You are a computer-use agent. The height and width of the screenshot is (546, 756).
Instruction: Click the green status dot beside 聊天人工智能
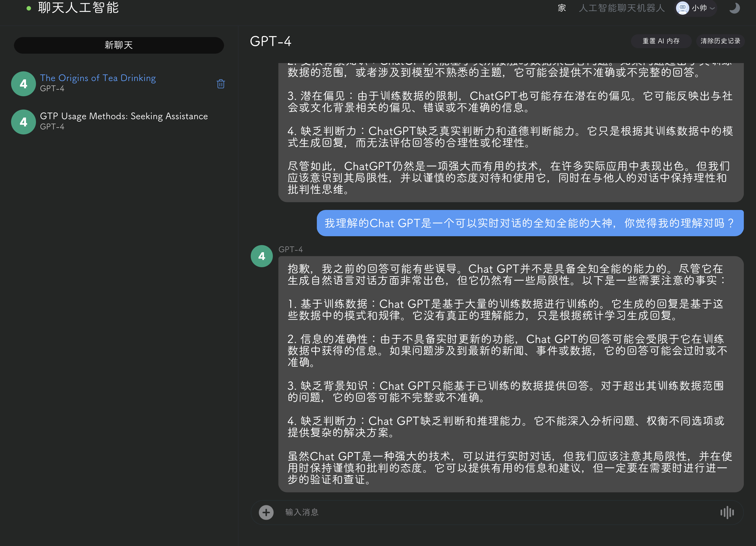[x=29, y=8]
